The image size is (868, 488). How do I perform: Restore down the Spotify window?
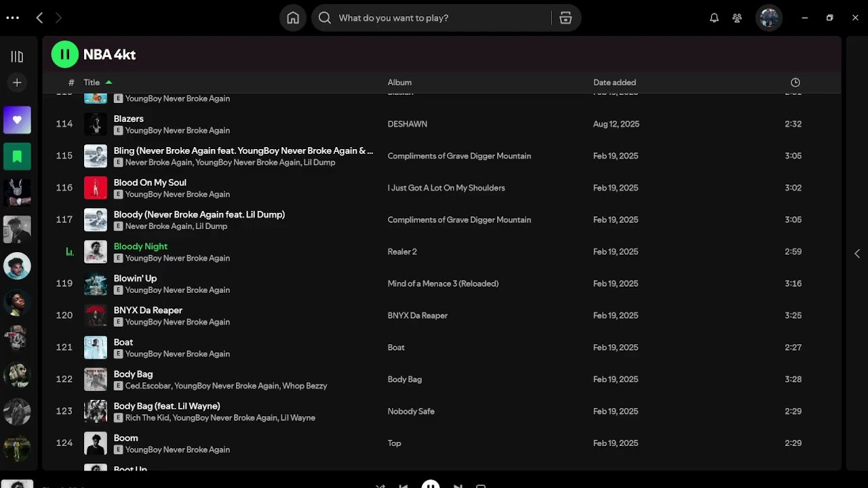point(829,18)
